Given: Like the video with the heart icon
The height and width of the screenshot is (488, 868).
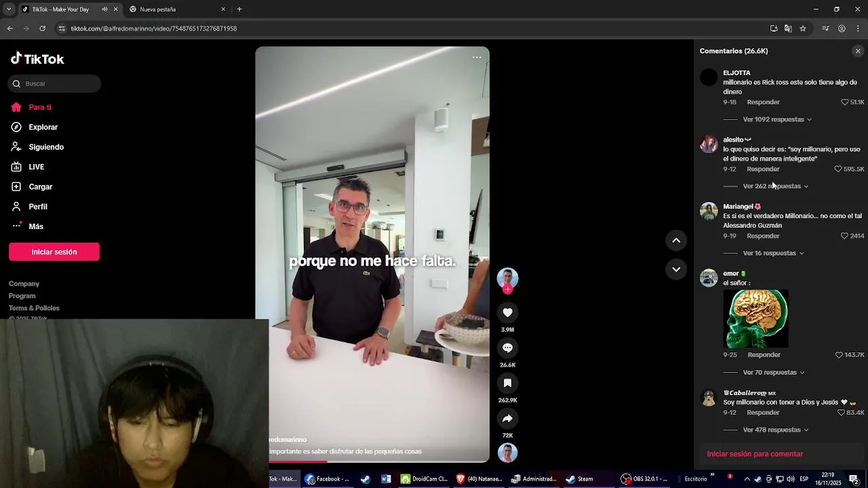Looking at the screenshot, I should click(507, 312).
